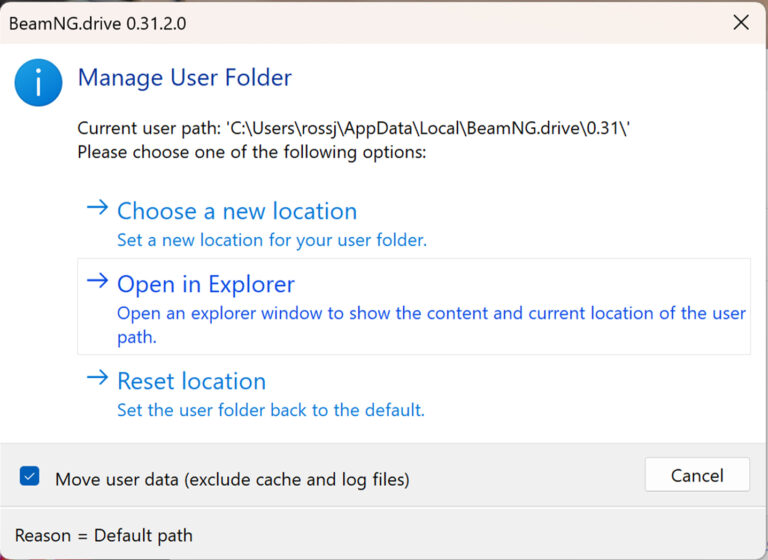768x560 pixels.
Task: Click the Manage User Folder heading
Action: click(184, 77)
